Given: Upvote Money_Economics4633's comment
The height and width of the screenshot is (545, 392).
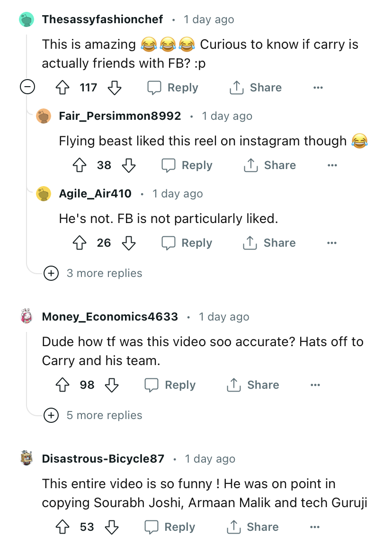Looking at the screenshot, I should pos(63,385).
